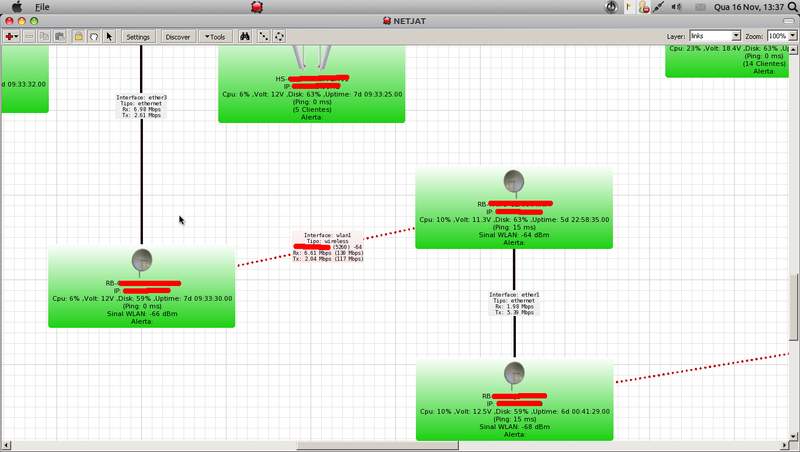This screenshot has width=800, height=452.
Task: Click the paste toolbar icon
Action: pos(60,36)
